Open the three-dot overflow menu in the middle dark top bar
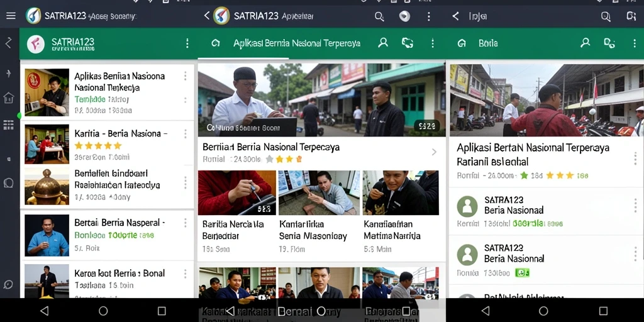This screenshot has width=644, height=322. pyautogui.click(x=429, y=16)
